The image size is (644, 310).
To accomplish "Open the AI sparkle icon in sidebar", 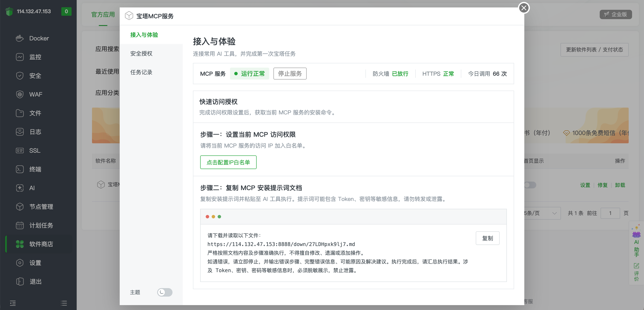I will (20, 188).
